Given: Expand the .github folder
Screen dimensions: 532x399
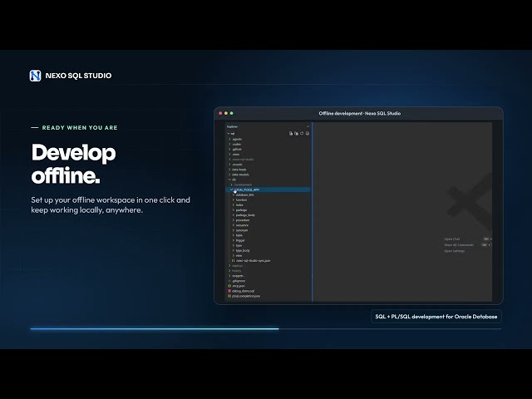Looking at the screenshot, I should pos(235,150).
